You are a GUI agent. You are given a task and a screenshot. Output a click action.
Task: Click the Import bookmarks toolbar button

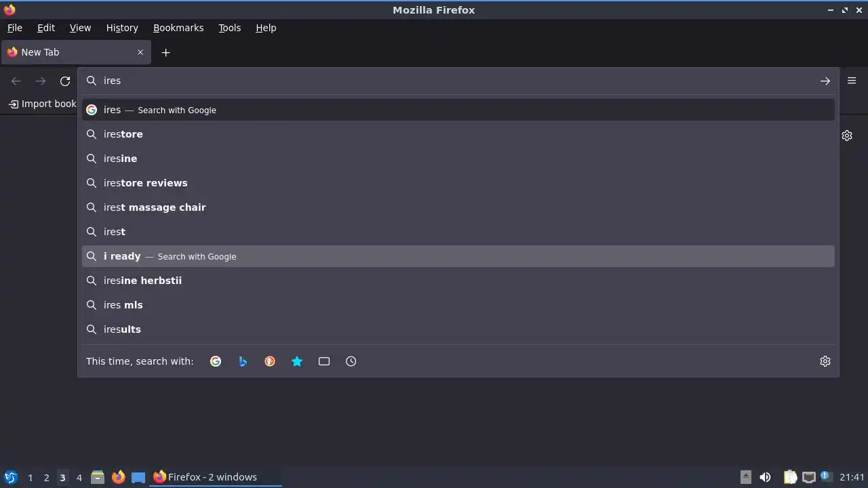pyautogui.click(x=42, y=104)
